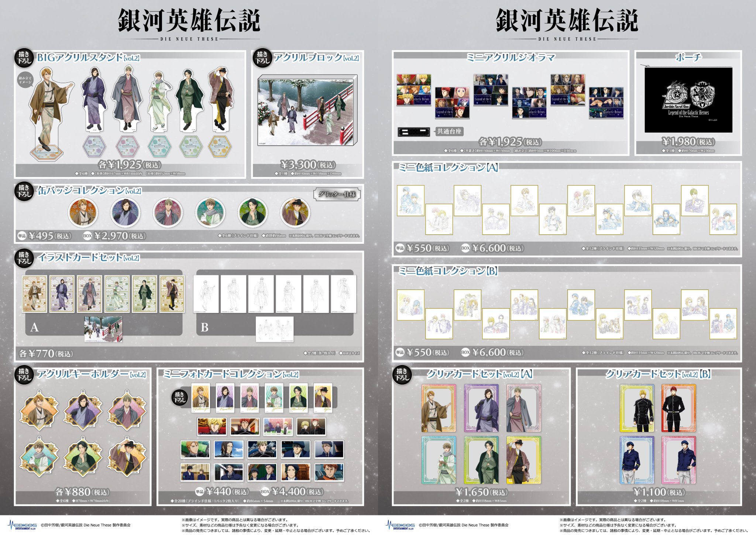This screenshot has width=756, height=535.
Task: Click the ¥2,970 badge BOX price
Action: coord(120,236)
